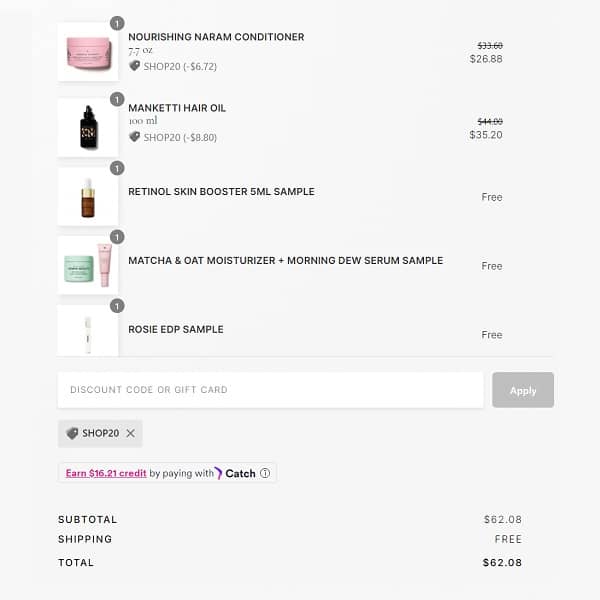600x600 pixels.
Task: Focus the discount code or gift card field
Action: [x=270, y=390]
